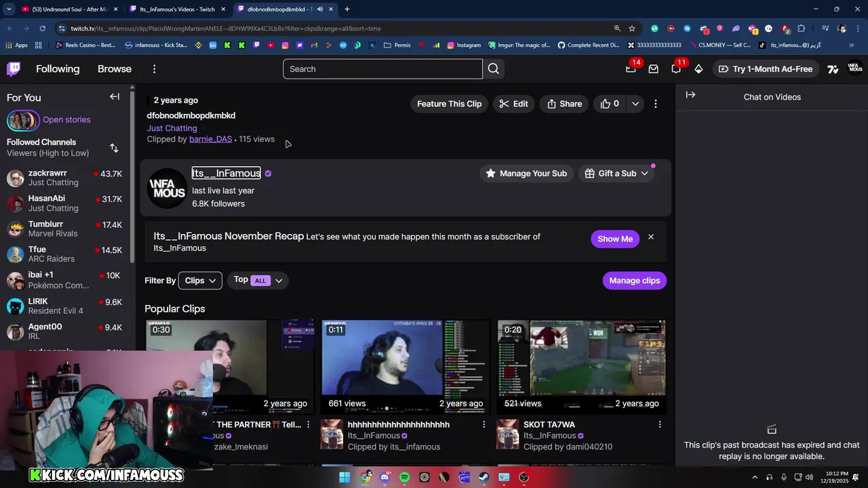Open Tfue ARC Raiders channel
Viewport: 868px width, 488px height.
64,254
